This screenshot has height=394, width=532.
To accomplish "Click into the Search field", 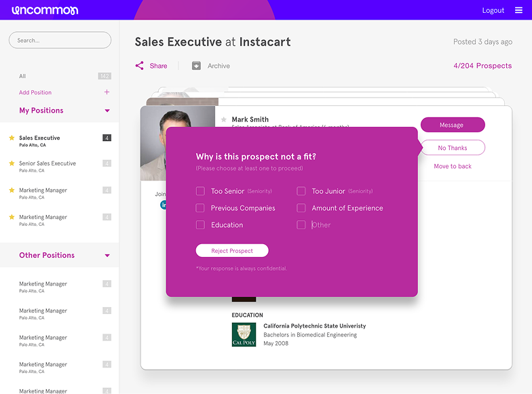I will coord(60,40).
